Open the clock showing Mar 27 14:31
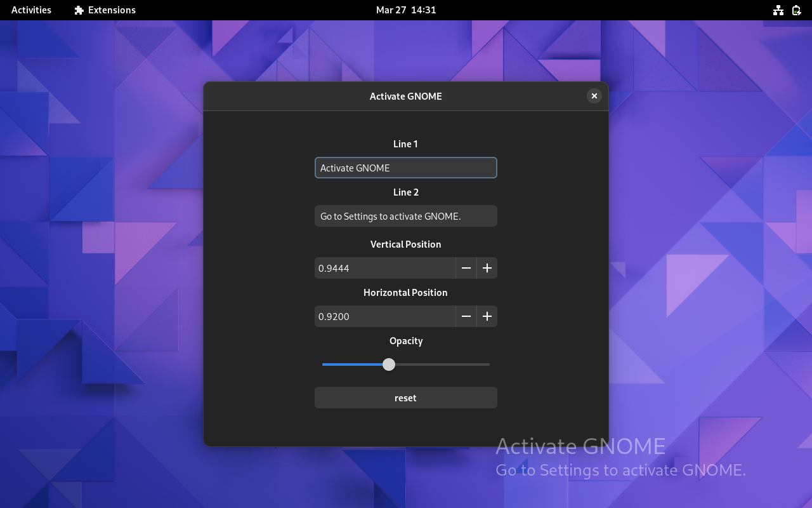The height and width of the screenshot is (508, 812). point(406,10)
